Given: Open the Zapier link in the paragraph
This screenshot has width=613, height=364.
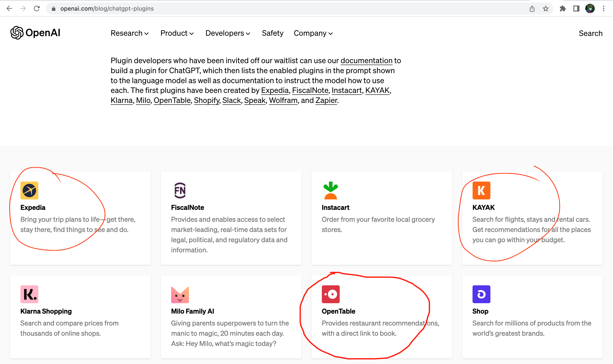Looking at the screenshot, I should pyautogui.click(x=326, y=100).
